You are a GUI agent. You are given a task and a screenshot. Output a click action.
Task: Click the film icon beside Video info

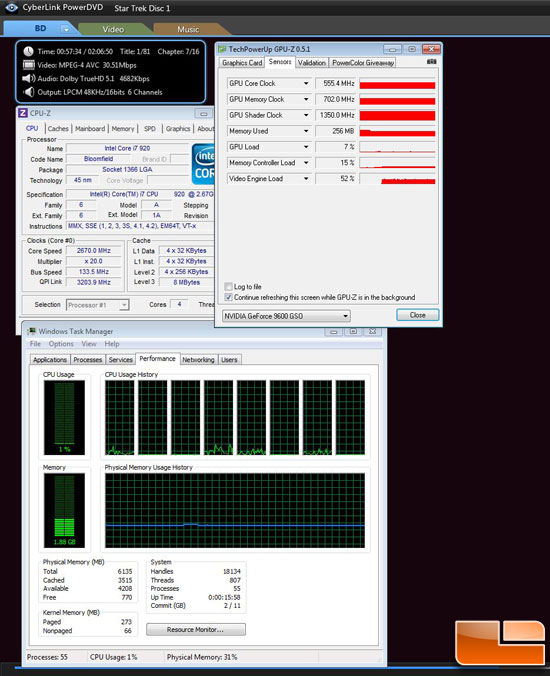[x=28, y=65]
